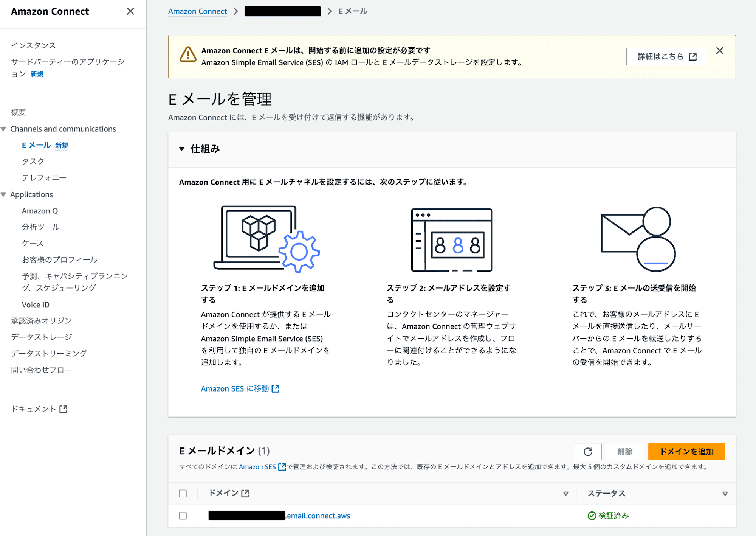The image size is (756, 536).
Task: Open データストレージ navigation item
Action: coord(42,337)
